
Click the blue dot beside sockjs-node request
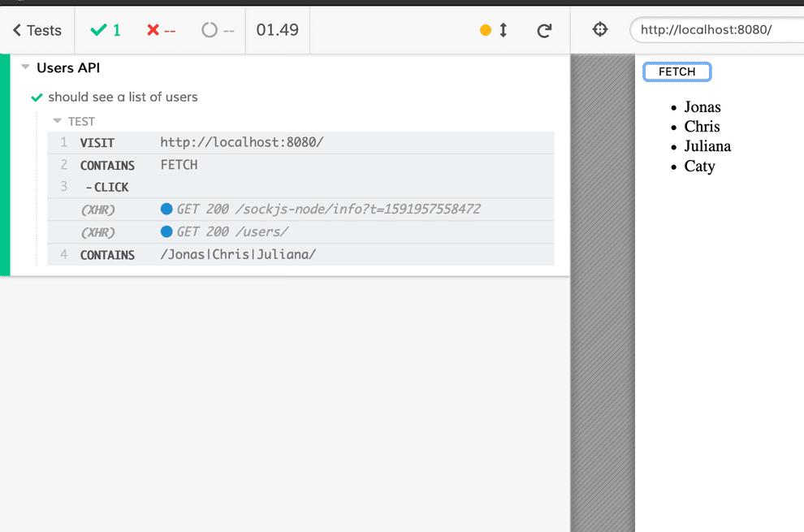coord(166,210)
